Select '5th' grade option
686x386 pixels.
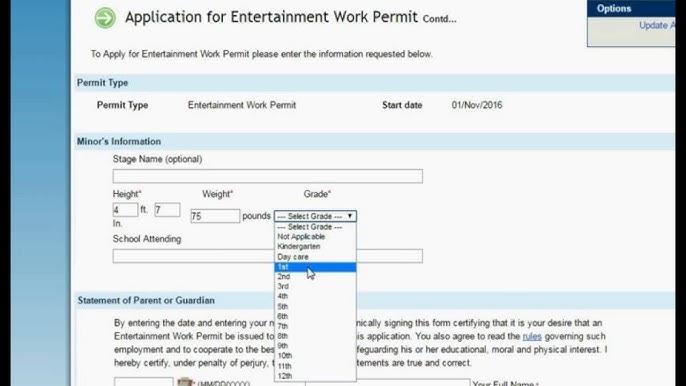click(x=315, y=306)
